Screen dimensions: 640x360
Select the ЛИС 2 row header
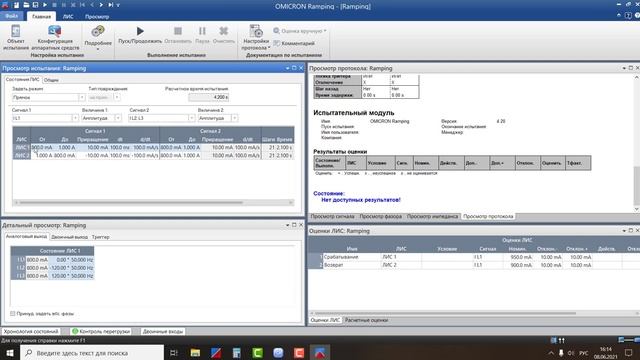pyautogui.click(x=22, y=156)
